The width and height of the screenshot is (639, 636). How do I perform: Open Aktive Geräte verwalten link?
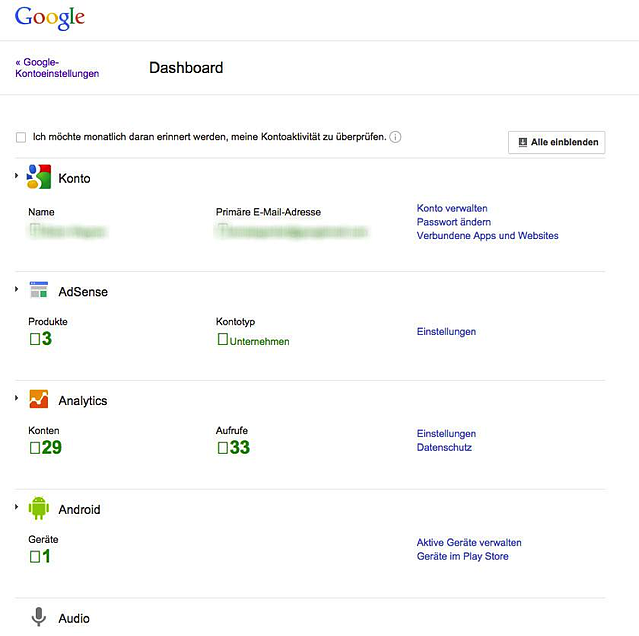[469, 543]
